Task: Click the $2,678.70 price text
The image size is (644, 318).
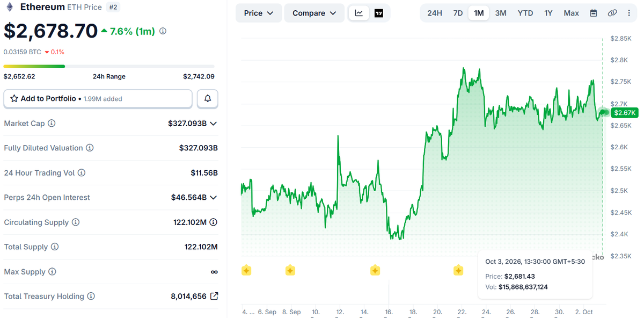Action: pyautogui.click(x=50, y=31)
